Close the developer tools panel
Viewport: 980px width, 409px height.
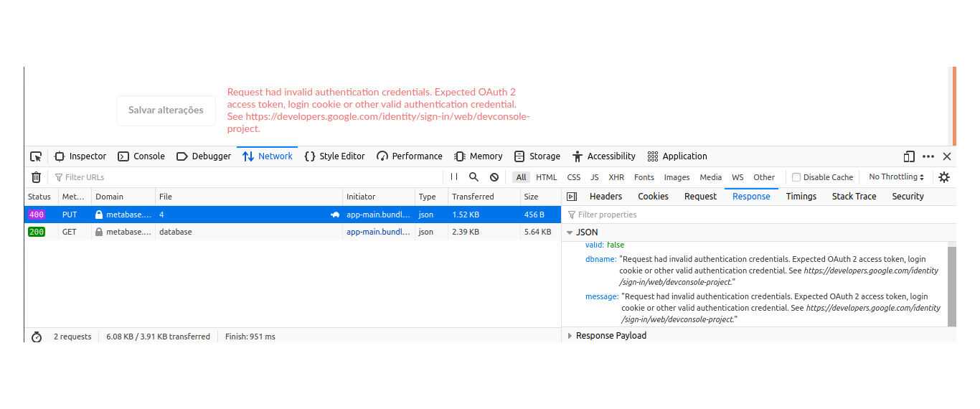click(947, 156)
